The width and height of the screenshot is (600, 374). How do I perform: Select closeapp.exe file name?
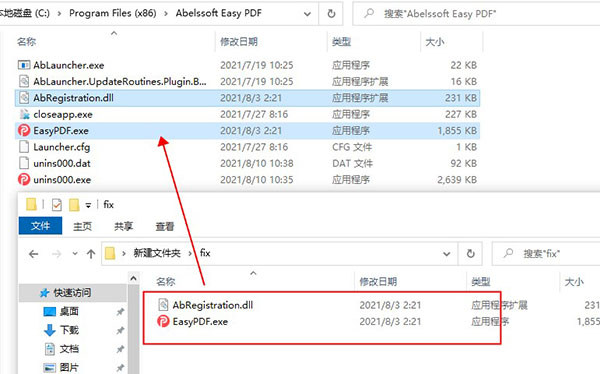(x=63, y=114)
